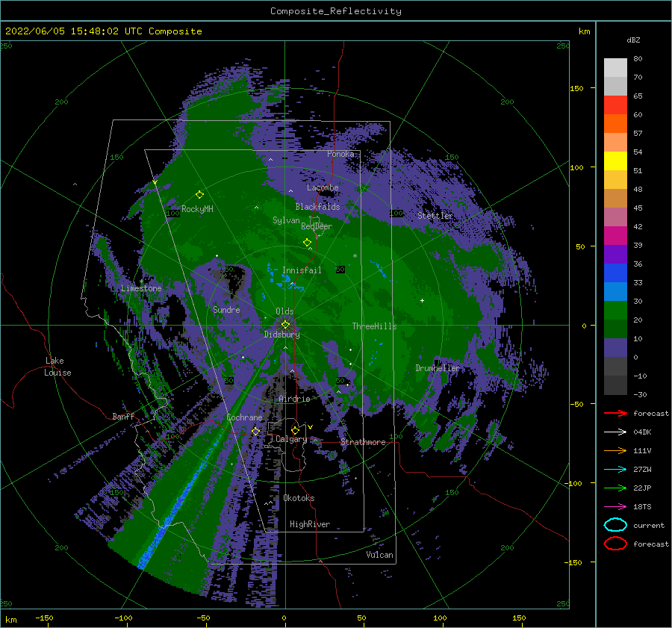This screenshot has height=628, width=672.
Task: Click the Ponoka town label
Action: [x=340, y=154]
